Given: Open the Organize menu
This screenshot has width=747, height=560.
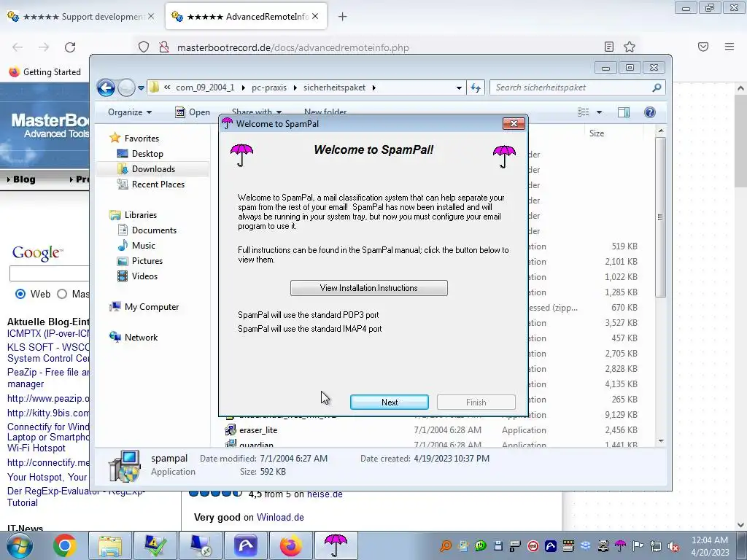Looking at the screenshot, I should coord(130,112).
